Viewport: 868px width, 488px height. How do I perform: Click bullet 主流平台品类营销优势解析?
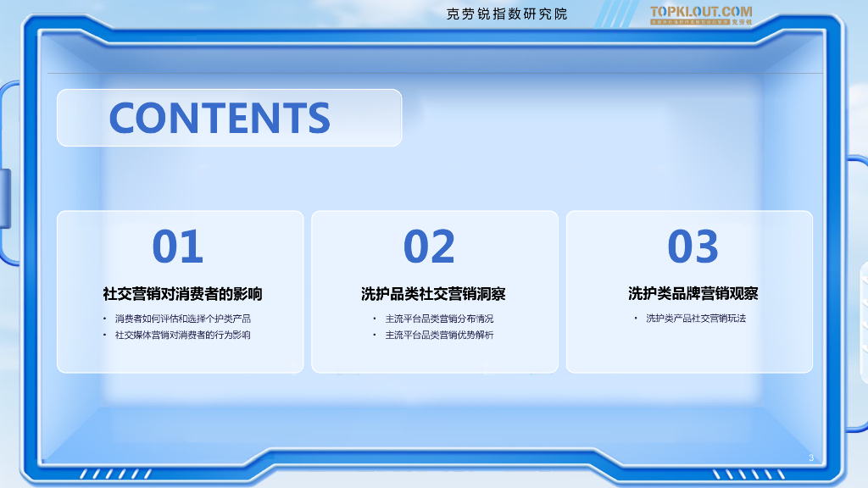[439, 335]
